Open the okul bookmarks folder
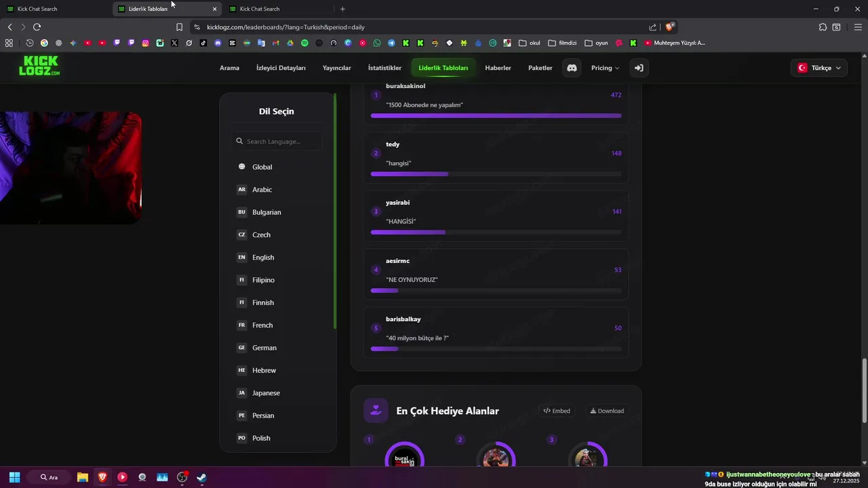The width and height of the screenshot is (868, 488). coord(530,43)
